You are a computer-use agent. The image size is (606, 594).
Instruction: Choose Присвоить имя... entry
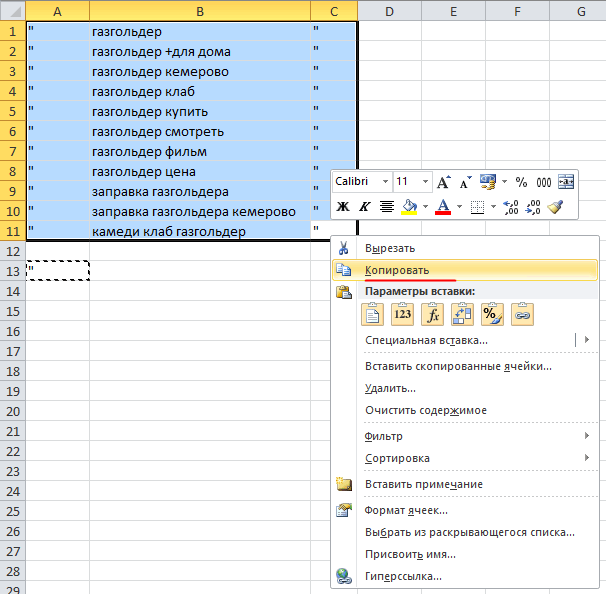coord(465,554)
